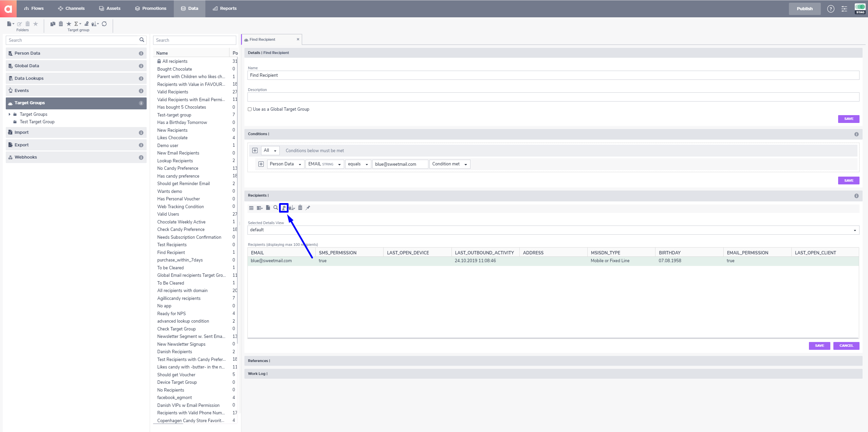Open the help question mark icon
868x432 pixels.
coord(831,9)
